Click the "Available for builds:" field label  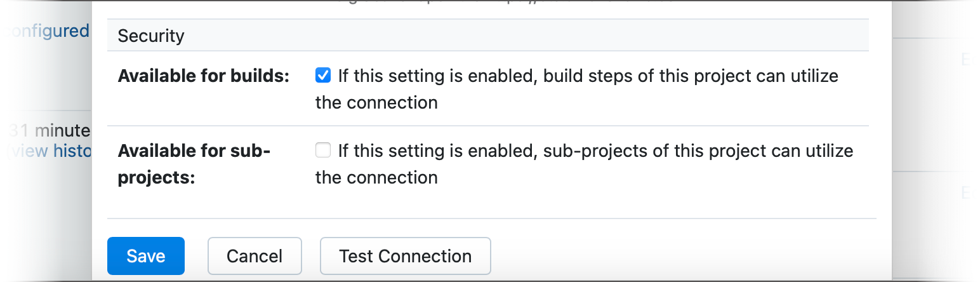click(204, 76)
